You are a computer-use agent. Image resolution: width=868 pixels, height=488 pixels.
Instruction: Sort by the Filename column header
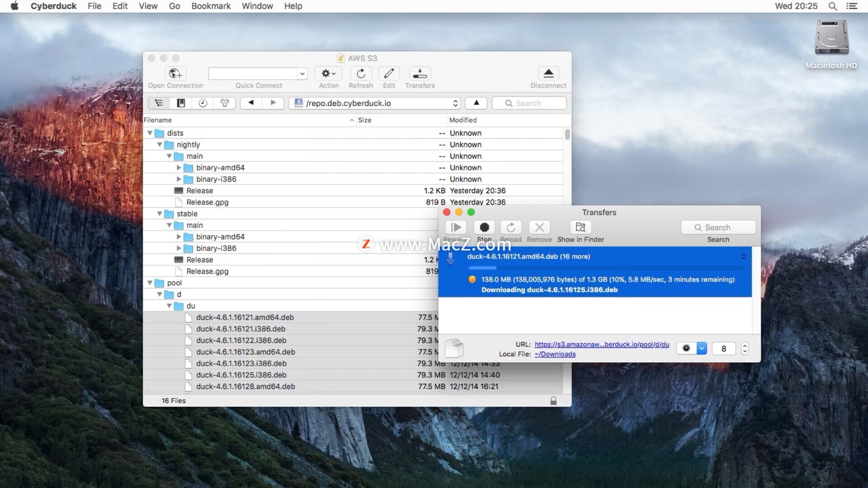[x=249, y=120]
